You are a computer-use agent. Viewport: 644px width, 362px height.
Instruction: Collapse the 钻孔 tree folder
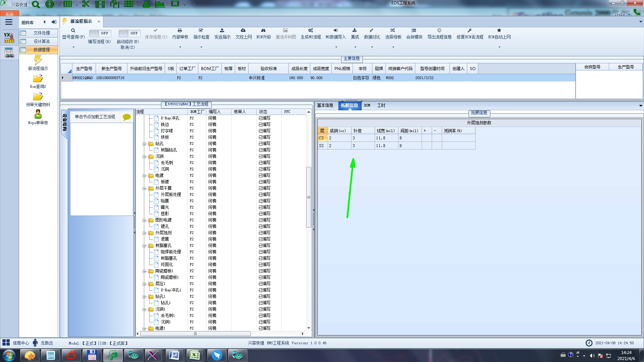tap(144, 144)
